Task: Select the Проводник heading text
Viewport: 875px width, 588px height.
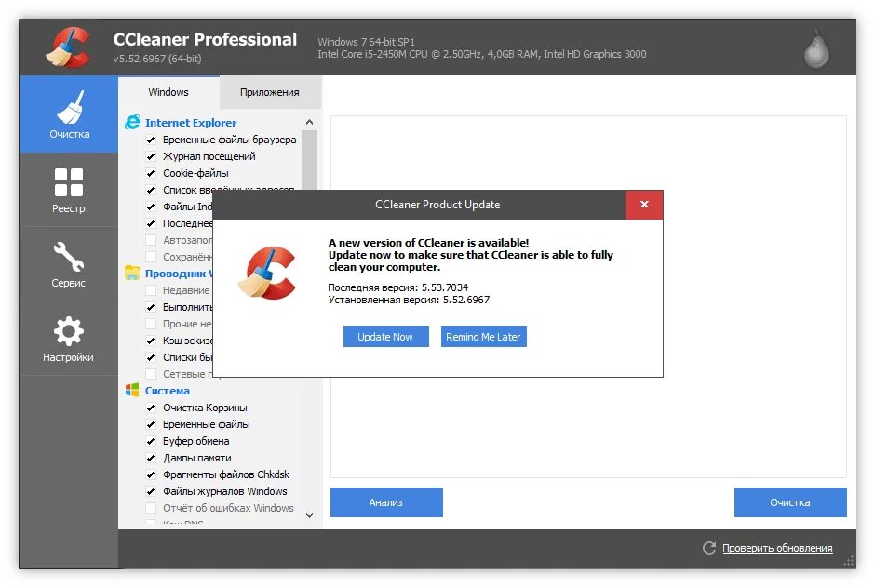Action: click(179, 274)
